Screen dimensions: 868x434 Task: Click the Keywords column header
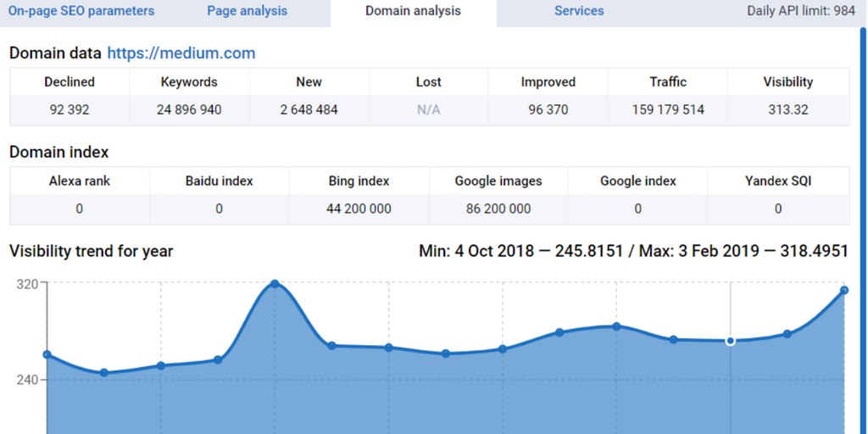[189, 82]
